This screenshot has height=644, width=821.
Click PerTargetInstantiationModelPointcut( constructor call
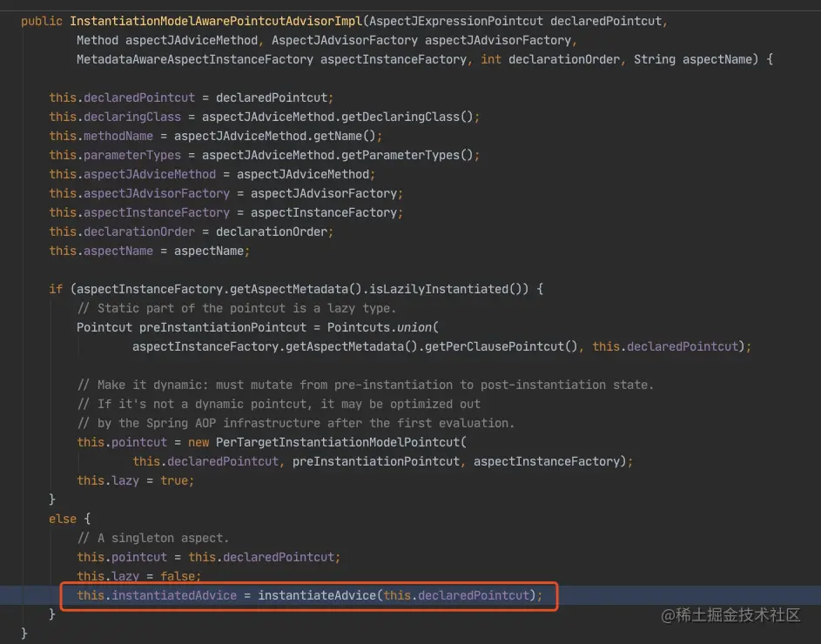(x=341, y=442)
